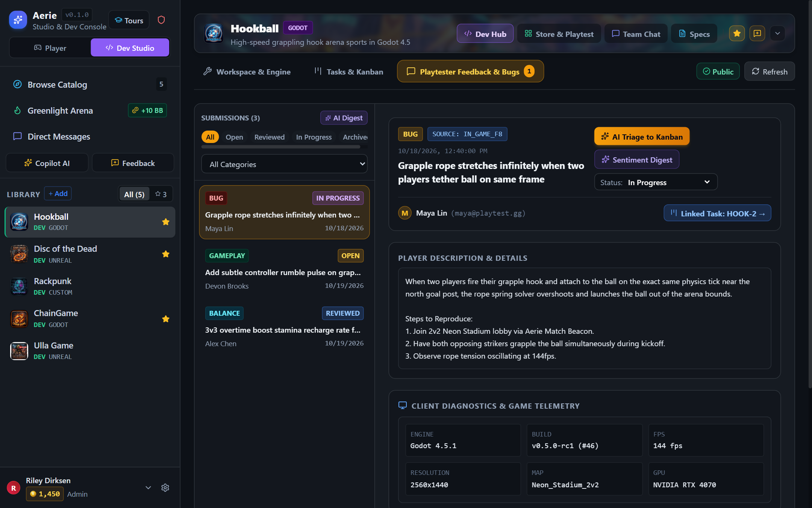
Task: Click the filter tabs horizontal scrollbar
Action: 281,147
